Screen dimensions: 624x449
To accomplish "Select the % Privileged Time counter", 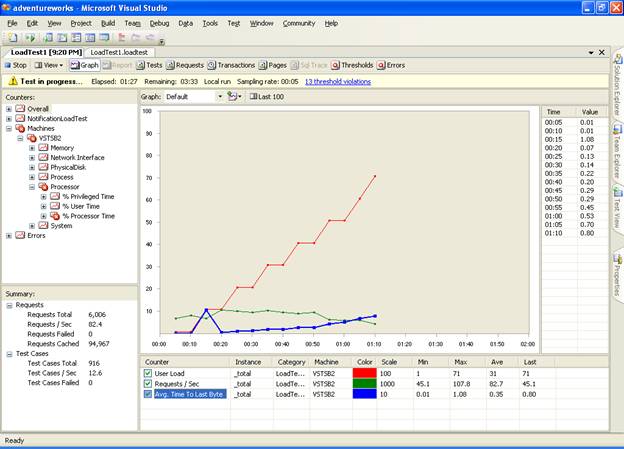I will coord(88,196).
